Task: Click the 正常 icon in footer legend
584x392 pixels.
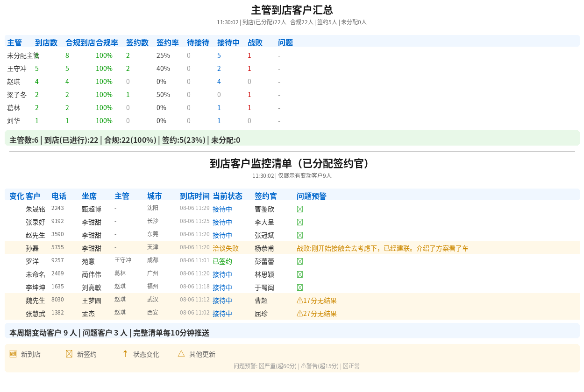Action: [346, 366]
